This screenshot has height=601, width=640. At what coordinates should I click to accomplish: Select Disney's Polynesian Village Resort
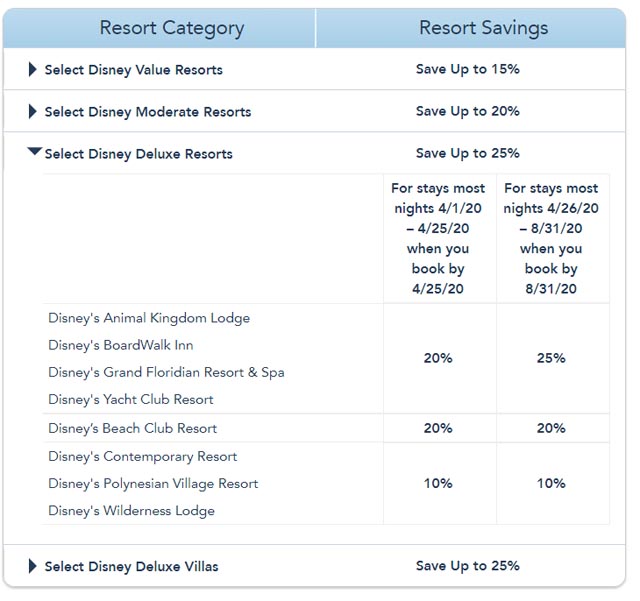153,484
